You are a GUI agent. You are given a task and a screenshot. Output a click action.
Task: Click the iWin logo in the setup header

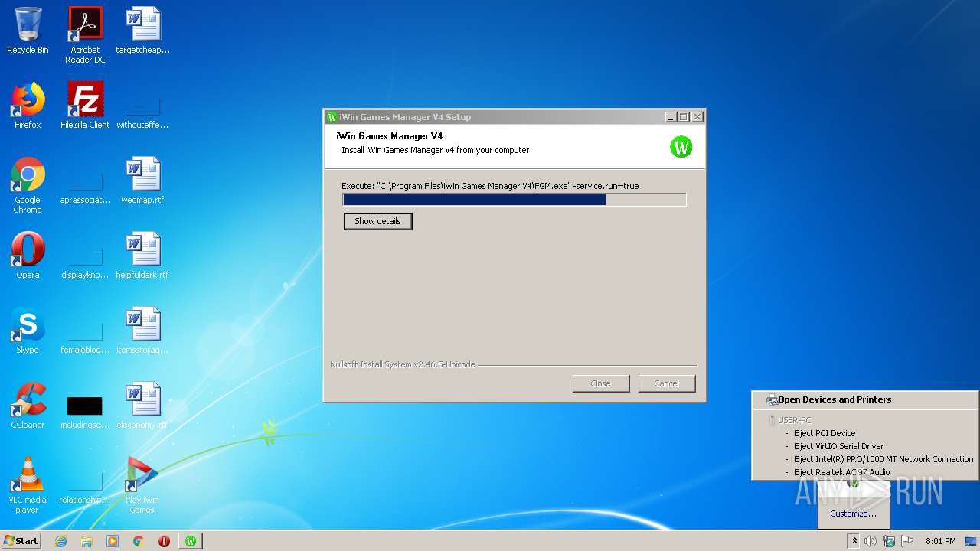tap(681, 146)
